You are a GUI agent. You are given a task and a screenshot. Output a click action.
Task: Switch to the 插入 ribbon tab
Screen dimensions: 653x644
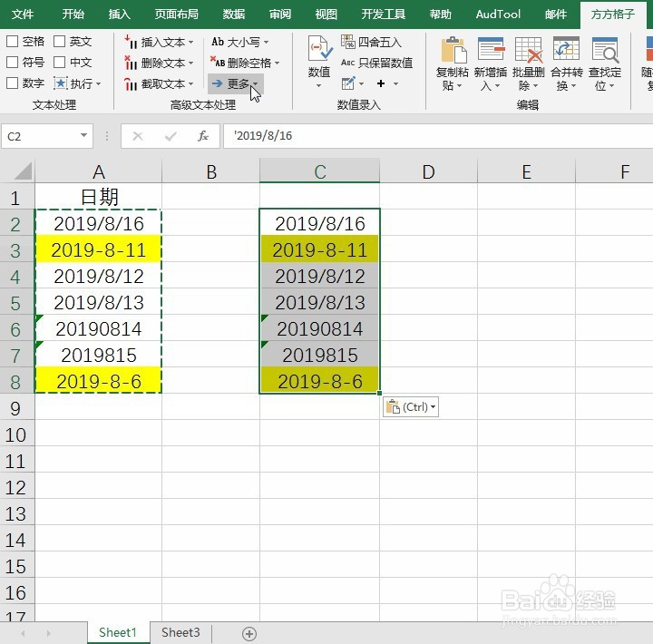pyautogui.click(x=120, y=15)
